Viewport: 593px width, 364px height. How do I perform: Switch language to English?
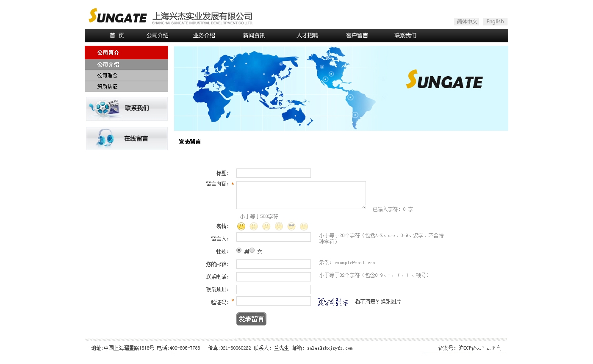pos(495,22)
